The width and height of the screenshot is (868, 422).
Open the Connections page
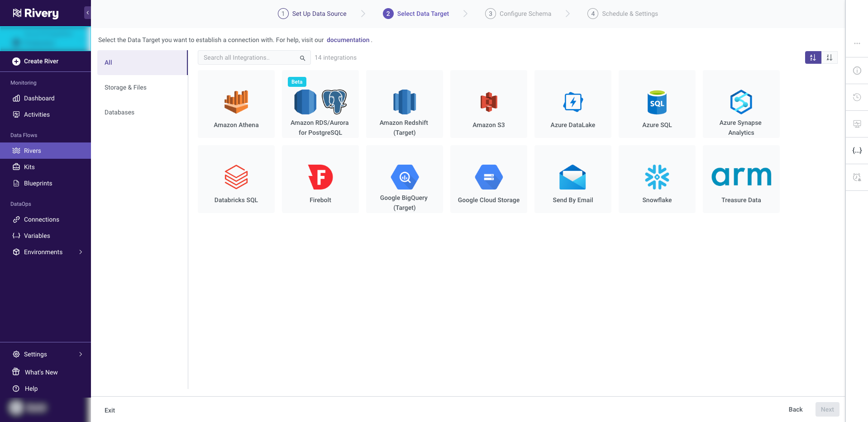click(45, 219)
